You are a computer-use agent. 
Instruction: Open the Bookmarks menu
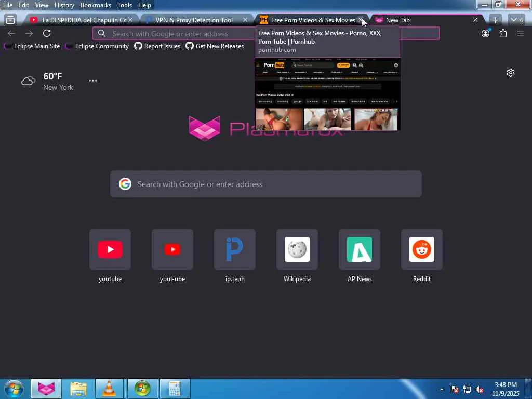coord(96,5)
